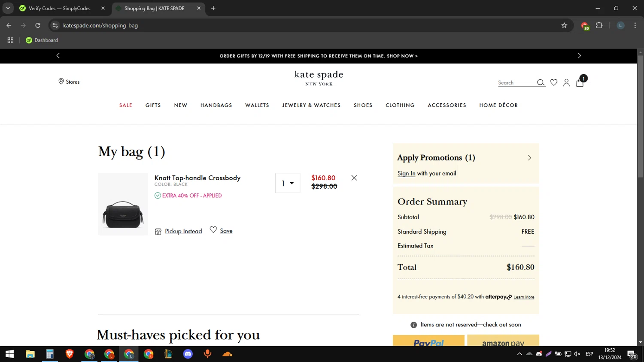Click the Sign In link
Image resolution: width=644 pixels, height=362 pixels.
pyautogui.click(x=406, y=173)
